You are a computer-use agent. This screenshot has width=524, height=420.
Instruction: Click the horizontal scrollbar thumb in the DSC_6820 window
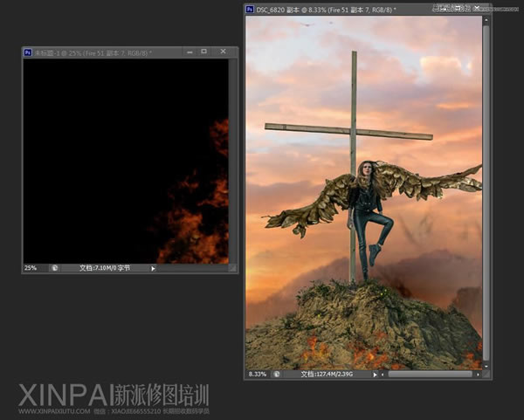(x=430, y=375)
